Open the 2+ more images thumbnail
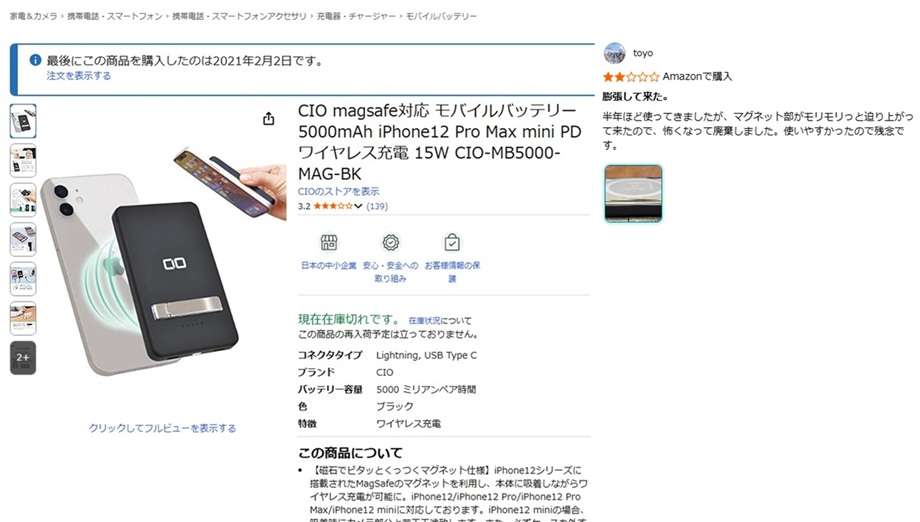 point(23,357)
